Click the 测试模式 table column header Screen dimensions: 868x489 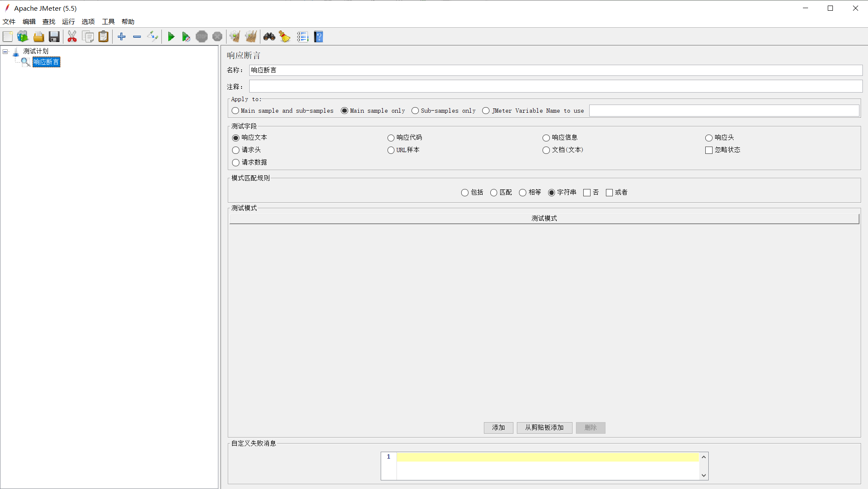pyautogui.click(x=544, y=219)
